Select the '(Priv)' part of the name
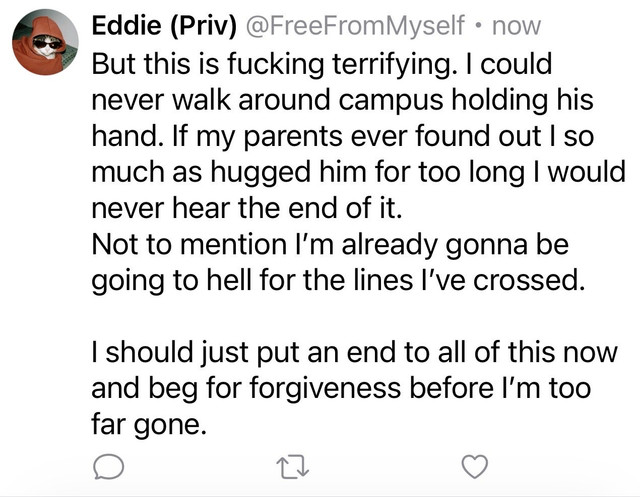The width and height of the screenshot is (640, 497). pyautogui.click(x=202, y=26)
